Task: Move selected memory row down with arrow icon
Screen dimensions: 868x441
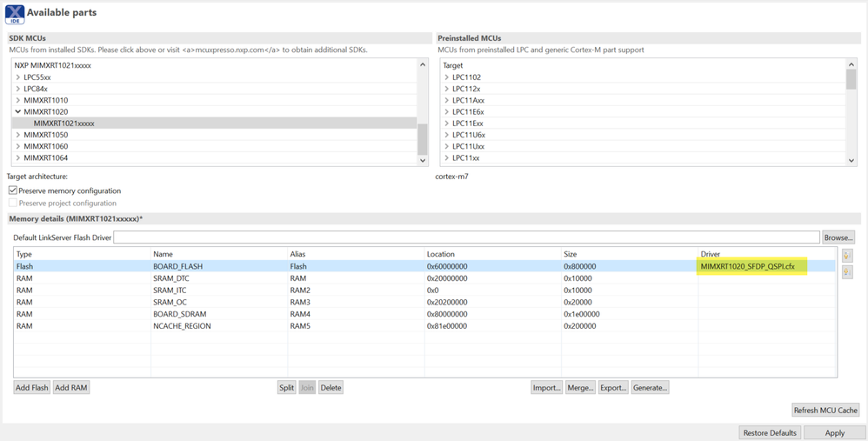Action: (x=847, y=272)
